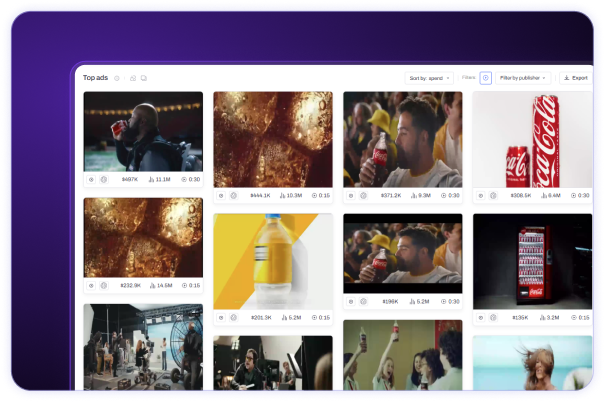Open the man with glasses thumbnail
The image size is (605, 402).
point(273,363)
